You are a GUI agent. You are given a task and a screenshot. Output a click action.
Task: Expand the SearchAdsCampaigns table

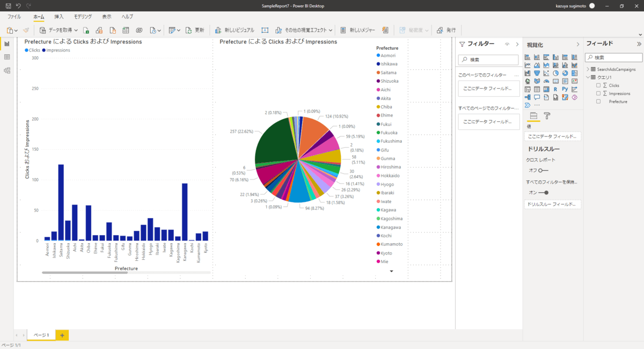coord(588,69)
